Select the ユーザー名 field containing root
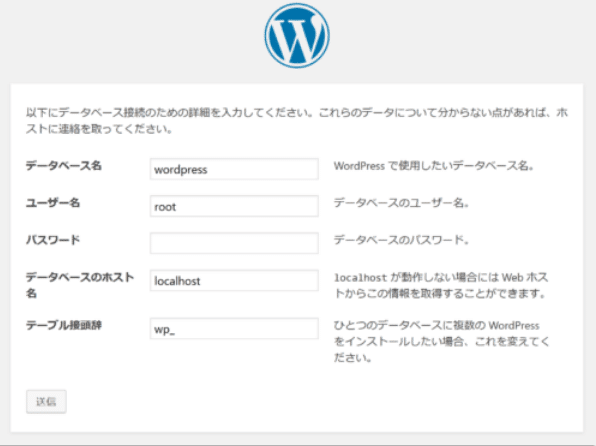Viewport: 596px width, 446px height. 234,206
